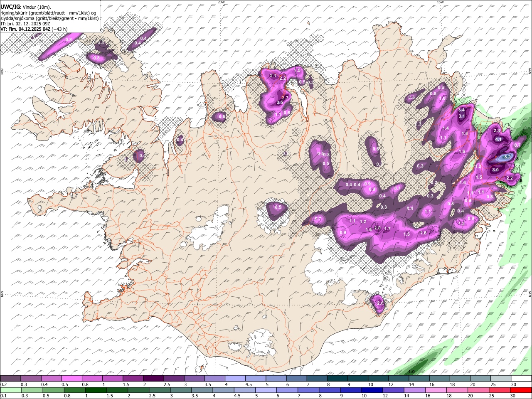Select the red swatch at the end of the bottom legend row
This screenshot has width=532, height=399.
click(x=521, y=390)
